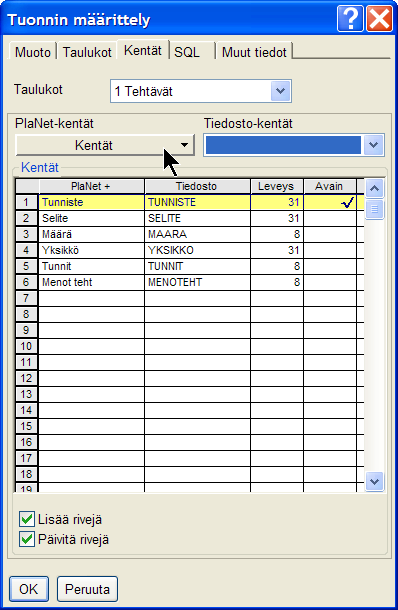
Task: Select the MENOTEHT cell in Tiedosto column
Action: (197, 282)
